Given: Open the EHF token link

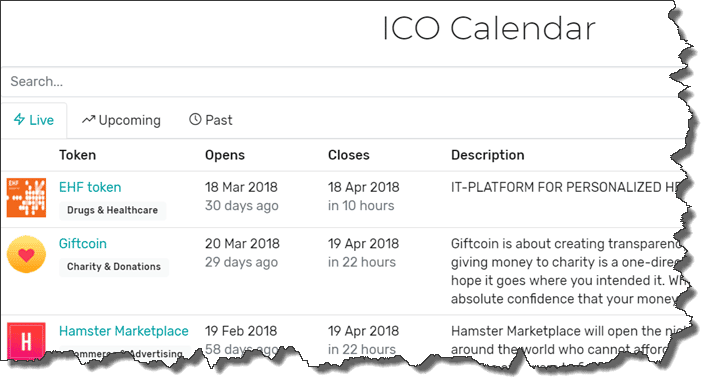Looking at the screenshot, I should pyautogui.click(x=90, y=187).
